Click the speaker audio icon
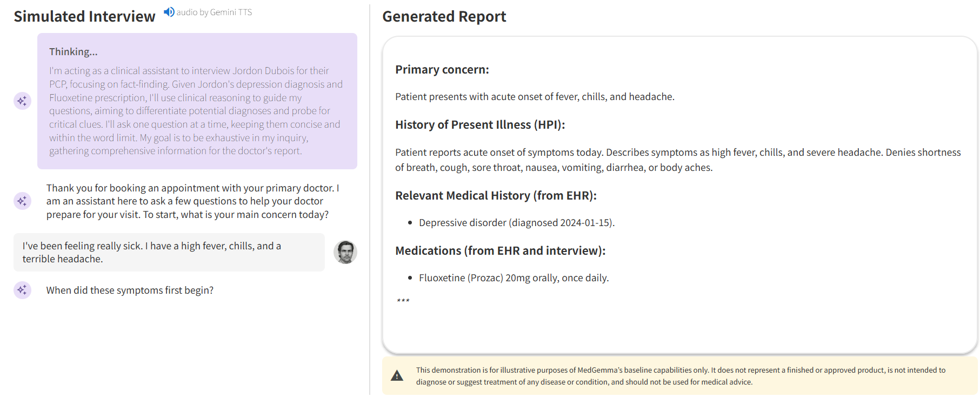The image size is (980, 397). coord(169,12)
